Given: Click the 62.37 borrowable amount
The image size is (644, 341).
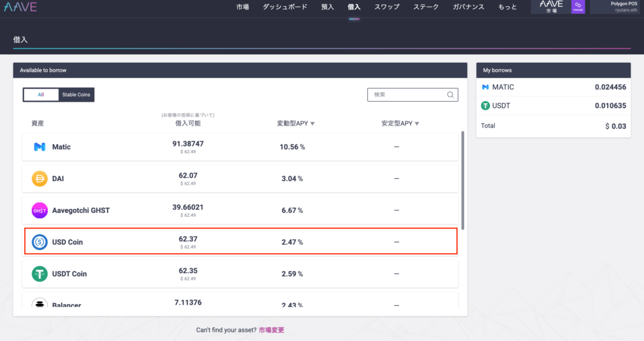Looking at the screenshot, I should [188, 239].
